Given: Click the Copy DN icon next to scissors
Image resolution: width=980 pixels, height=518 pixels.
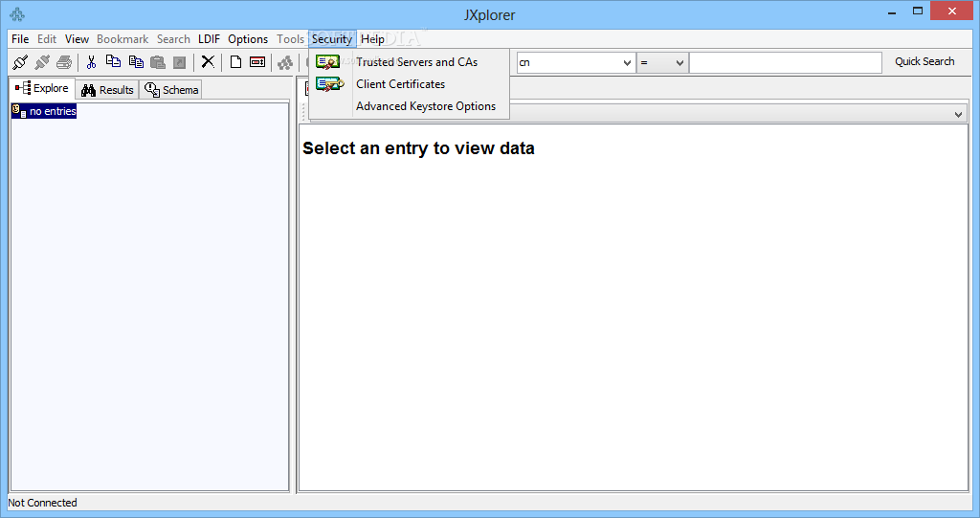Looking at the screenshot, I should (113, 61).
